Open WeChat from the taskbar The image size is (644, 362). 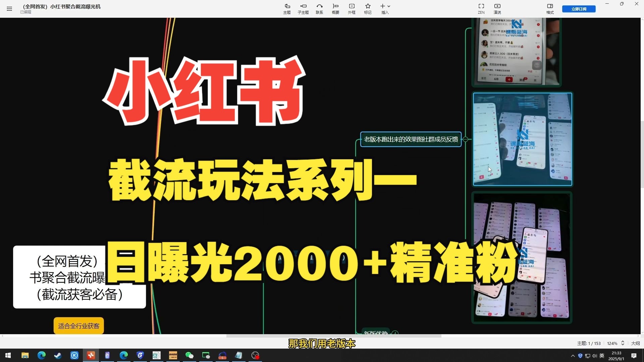[190, 355]
